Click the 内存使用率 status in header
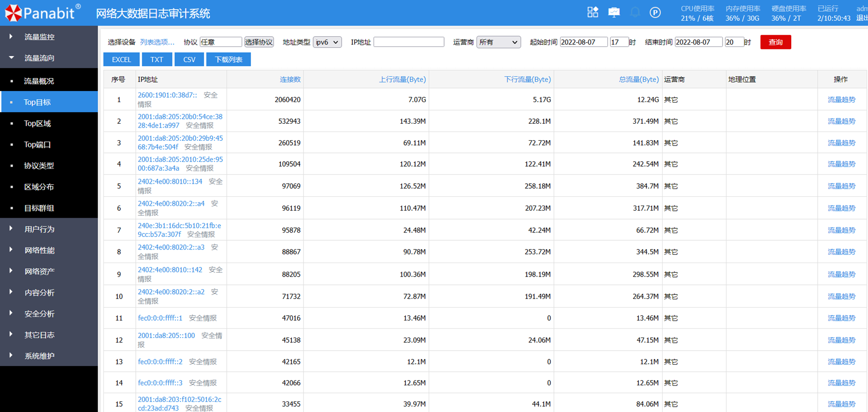868x412 pixels. pos(742,14)
